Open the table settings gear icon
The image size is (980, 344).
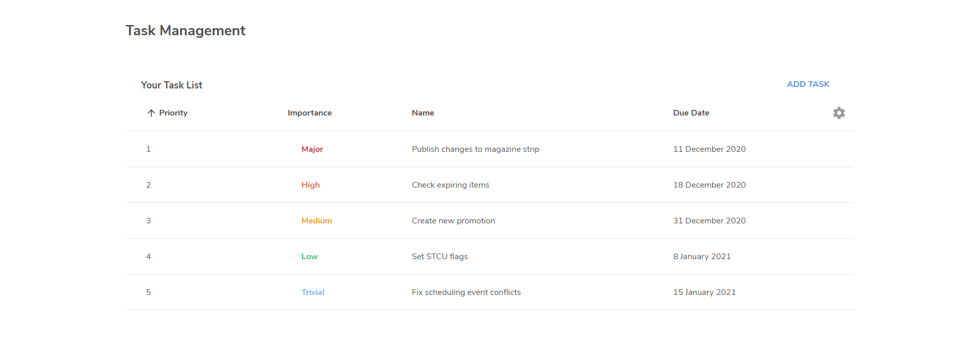(x=839, y=113)
